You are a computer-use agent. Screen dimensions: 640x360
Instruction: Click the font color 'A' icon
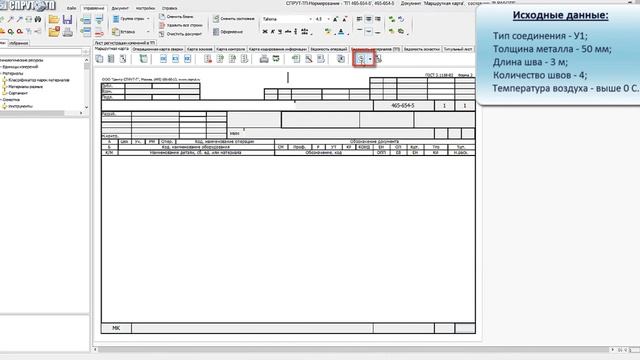[x=341, y=31]
